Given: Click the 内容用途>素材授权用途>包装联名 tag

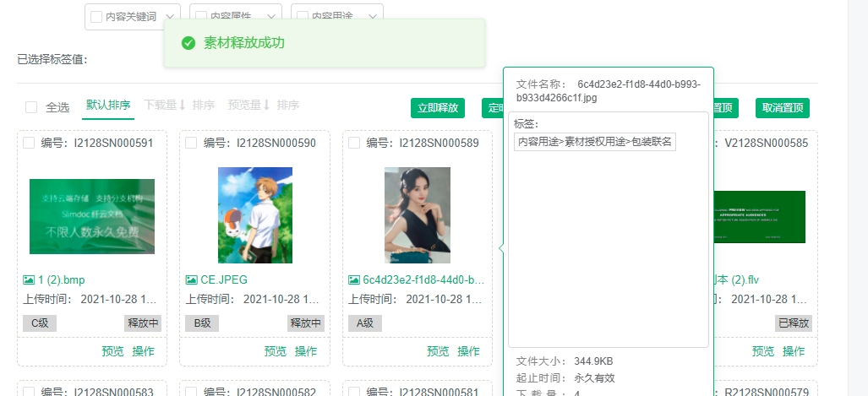Looking at the screenshot, I should pos(594,142).
